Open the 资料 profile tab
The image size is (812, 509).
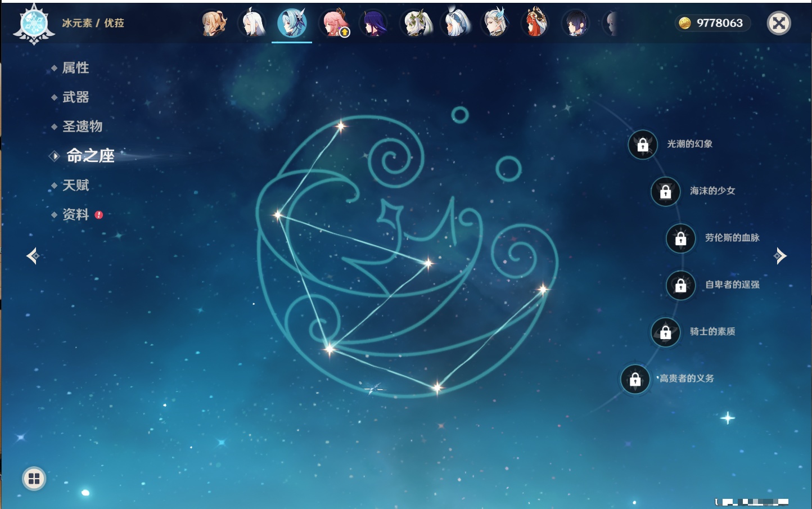75,214
